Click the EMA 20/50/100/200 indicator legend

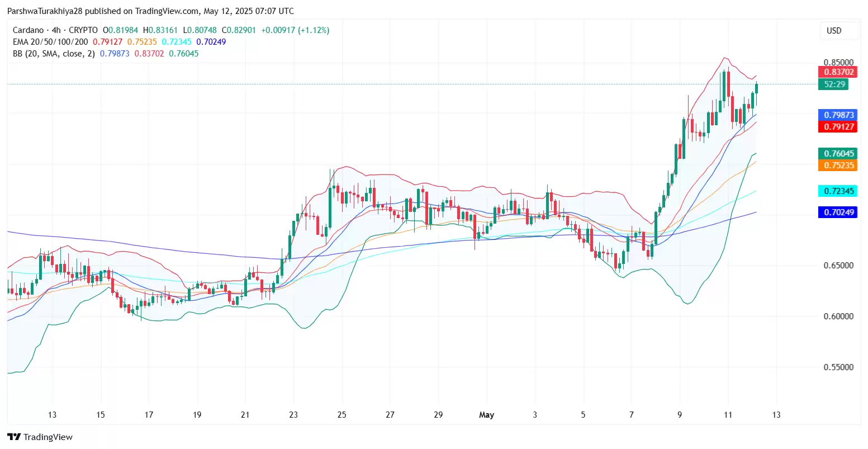pyautogui.click(x=50, y=42)
